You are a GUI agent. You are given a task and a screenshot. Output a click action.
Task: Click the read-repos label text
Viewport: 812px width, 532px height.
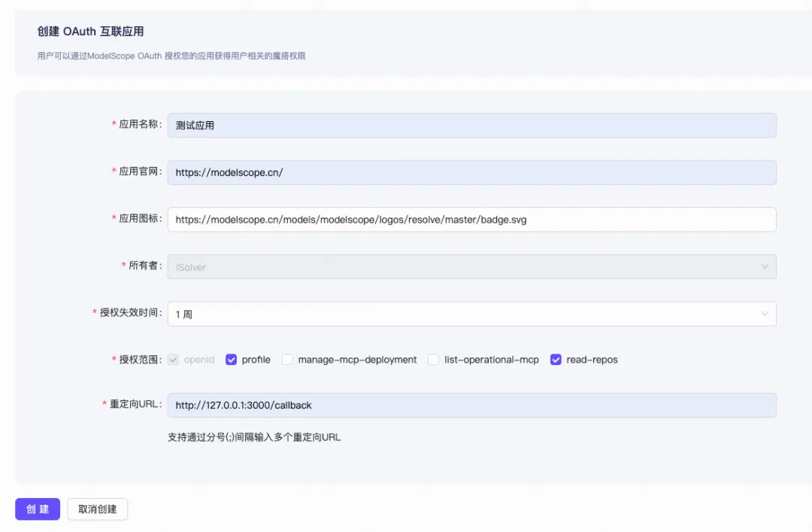pos(592,360)
